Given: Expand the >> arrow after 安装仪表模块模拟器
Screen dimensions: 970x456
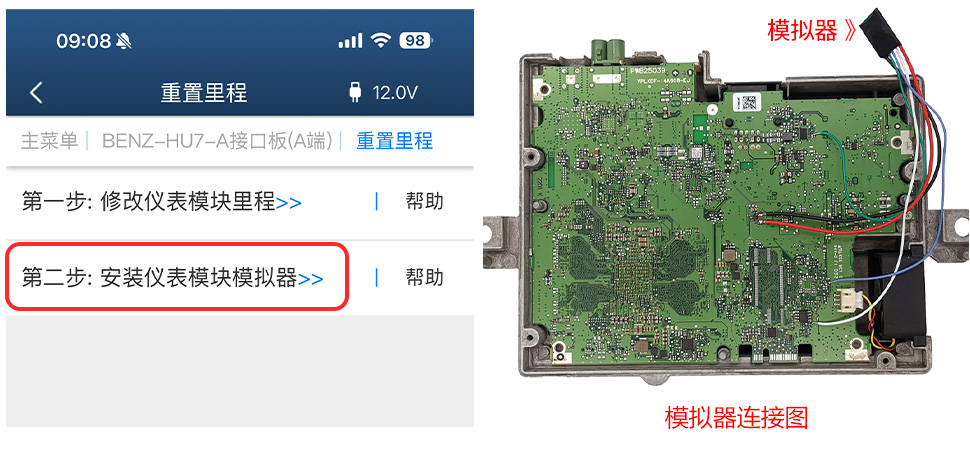Looking at the screenshot, I should [x=311, y=279].
